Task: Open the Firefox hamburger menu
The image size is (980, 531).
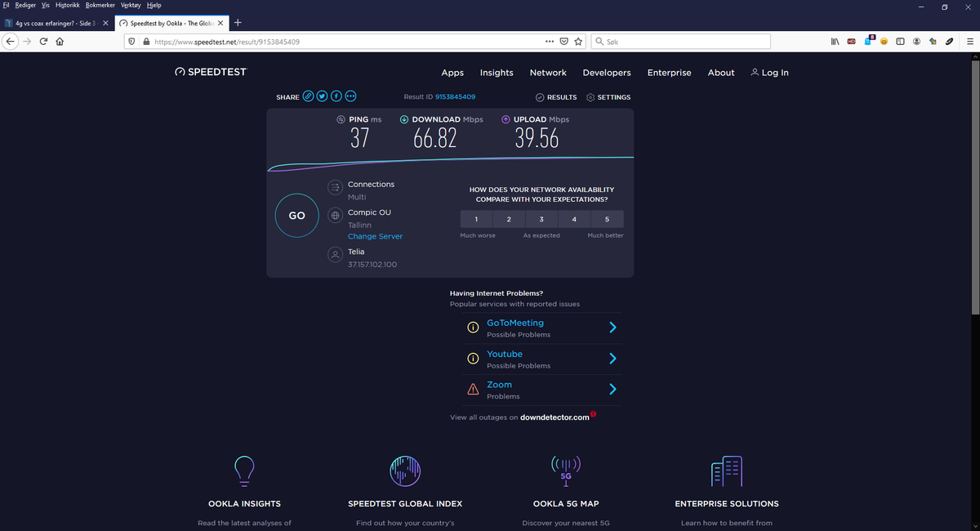Action: pyautogui.click(x=969, y=41)
